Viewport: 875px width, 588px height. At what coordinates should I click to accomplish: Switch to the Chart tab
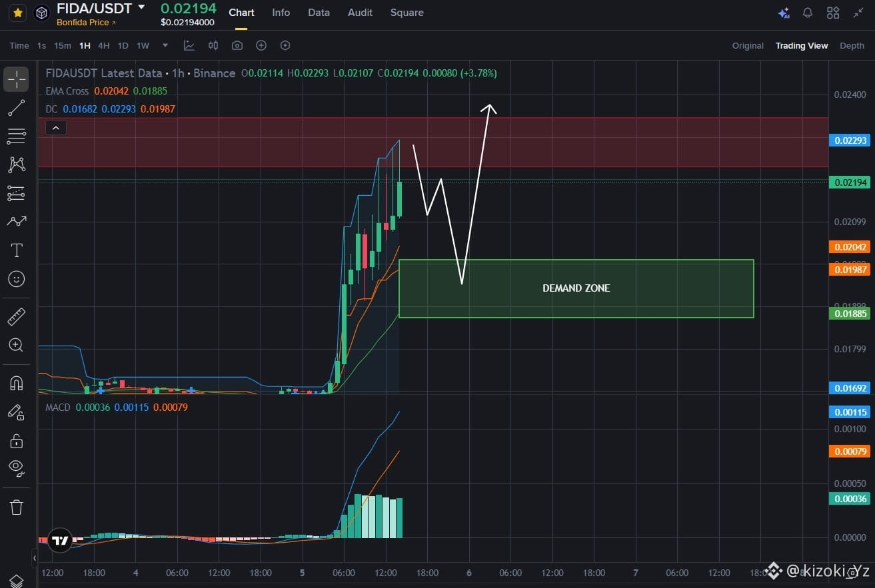click(241, 13)
